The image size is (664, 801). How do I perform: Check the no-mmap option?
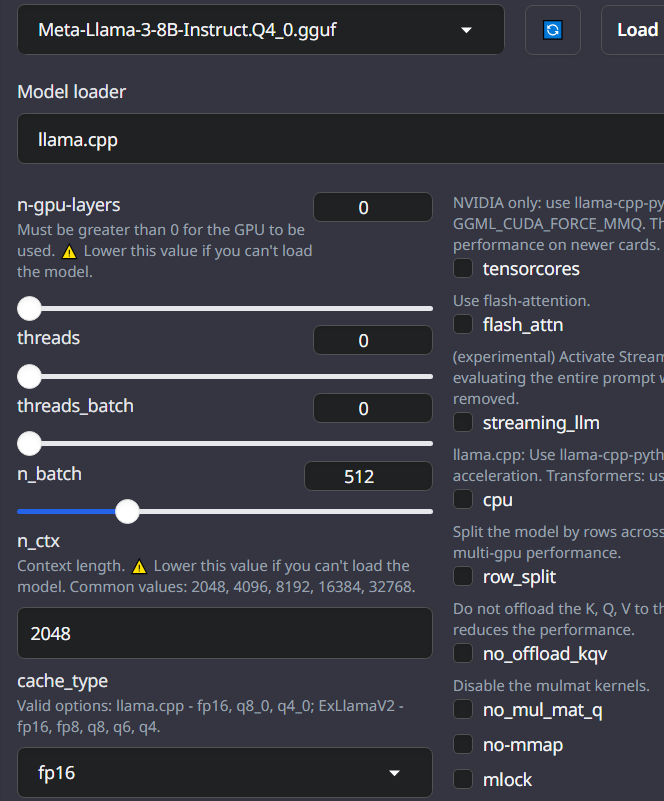tap(463, 744)
